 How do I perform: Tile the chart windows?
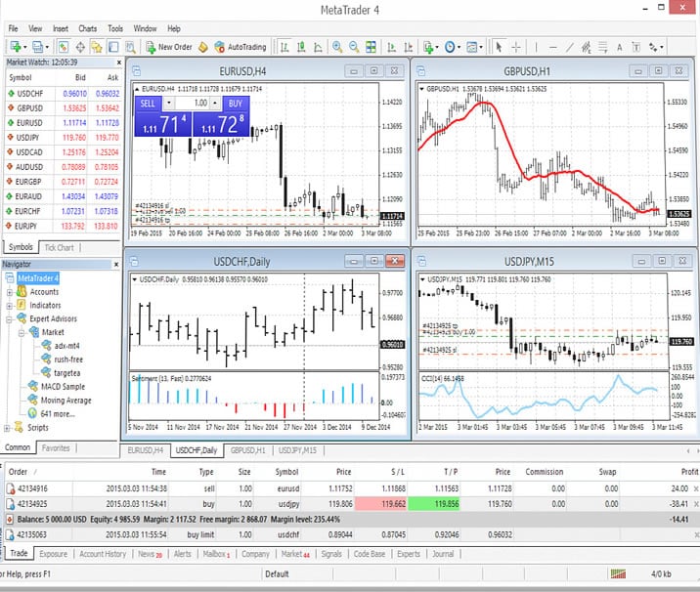pos(371,47)
